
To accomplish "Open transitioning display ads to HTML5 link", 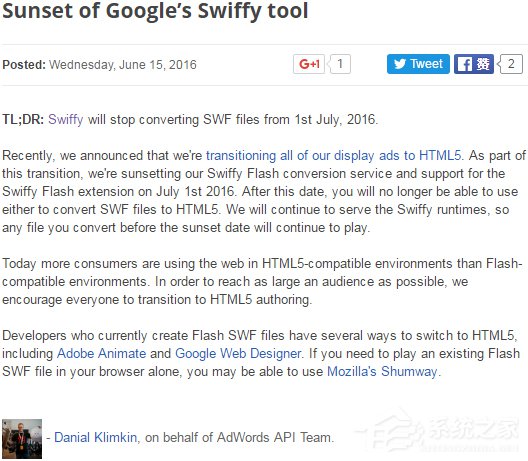I will [333, 156].
